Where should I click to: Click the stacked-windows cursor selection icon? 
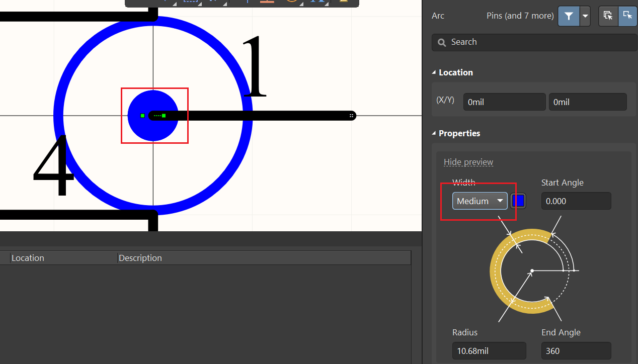click(608, 16)
